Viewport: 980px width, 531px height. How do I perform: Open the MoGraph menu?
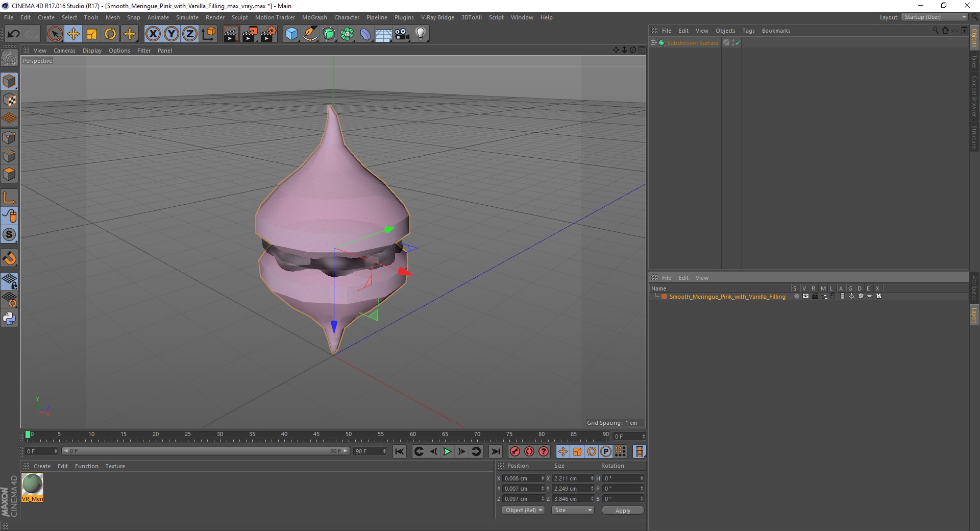pos(314,17)
